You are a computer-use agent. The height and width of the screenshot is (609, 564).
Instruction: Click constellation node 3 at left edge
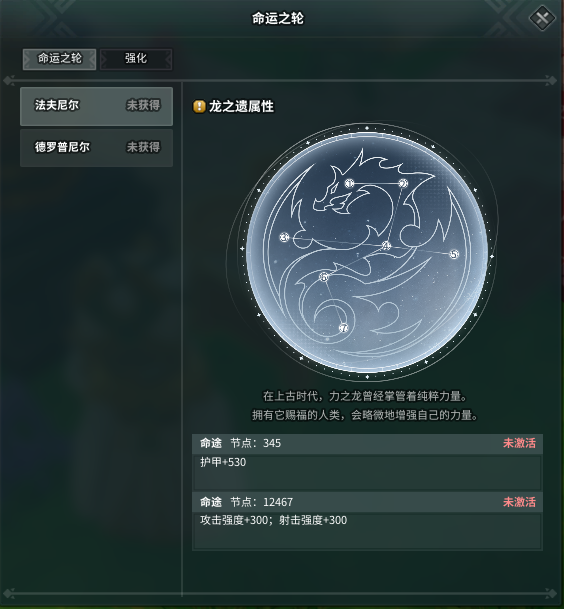click(284, 237)
